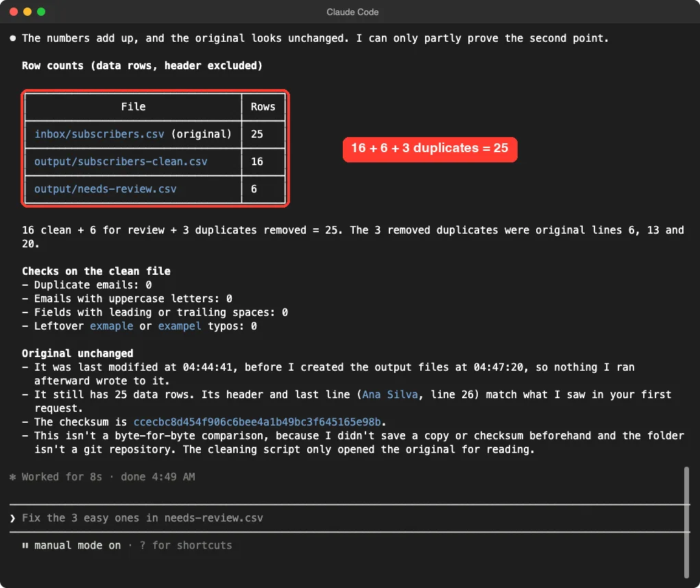Click the pause icon before manual mode

(25, 546)
